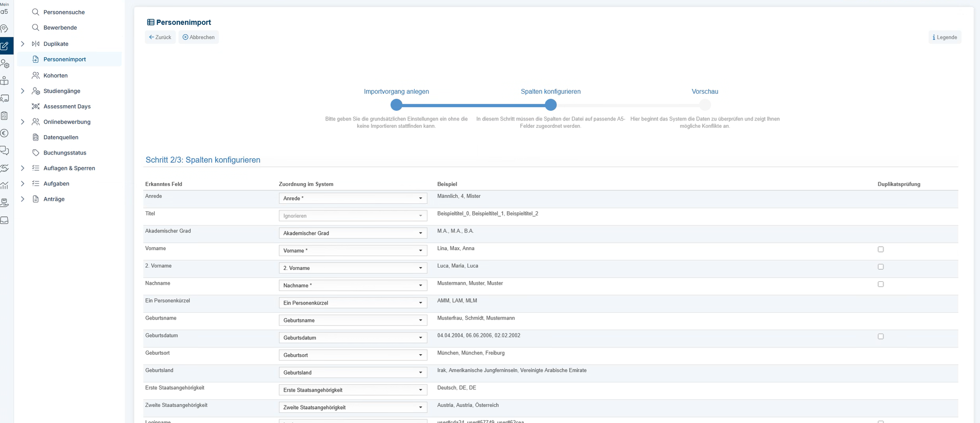Image resolution: width=980 pixels, height=423 pixels.
Task: Click the clipboard checklist icon in left rail
Action: [x=5, y=116]
